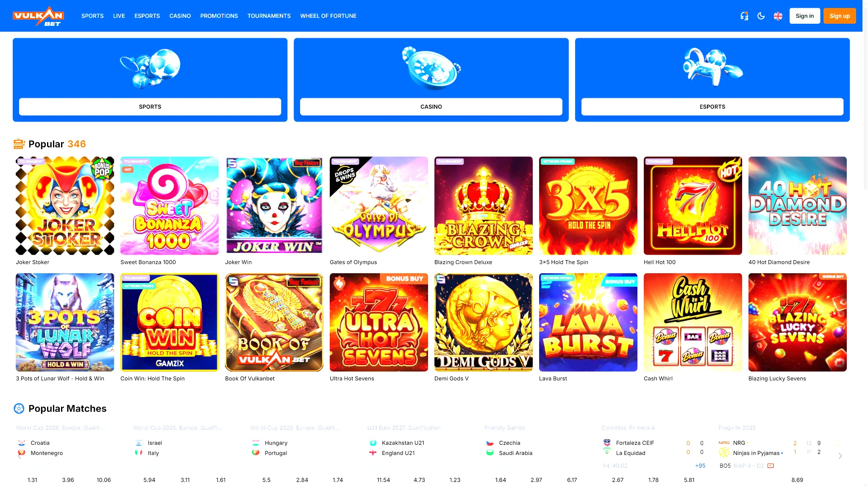This screenshot has width=868, height=488.
Task: Click the soccer ball sports banner image
Action: pos(150,68)
